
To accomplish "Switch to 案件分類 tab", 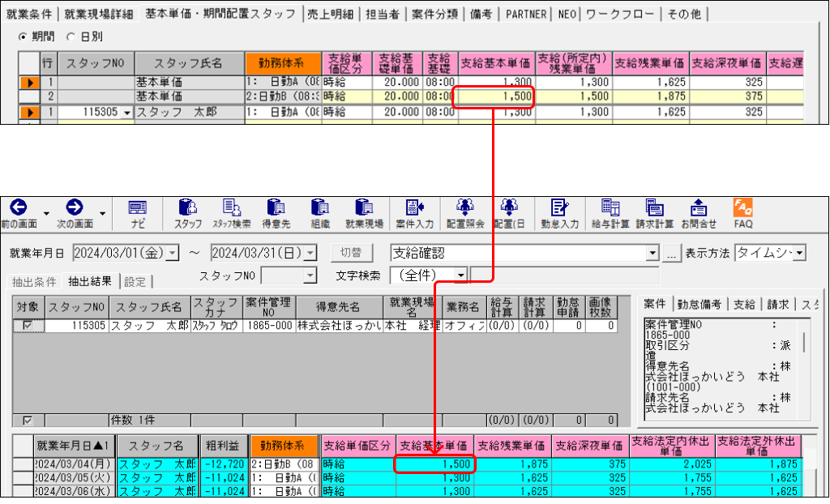I will click(434, 15).
